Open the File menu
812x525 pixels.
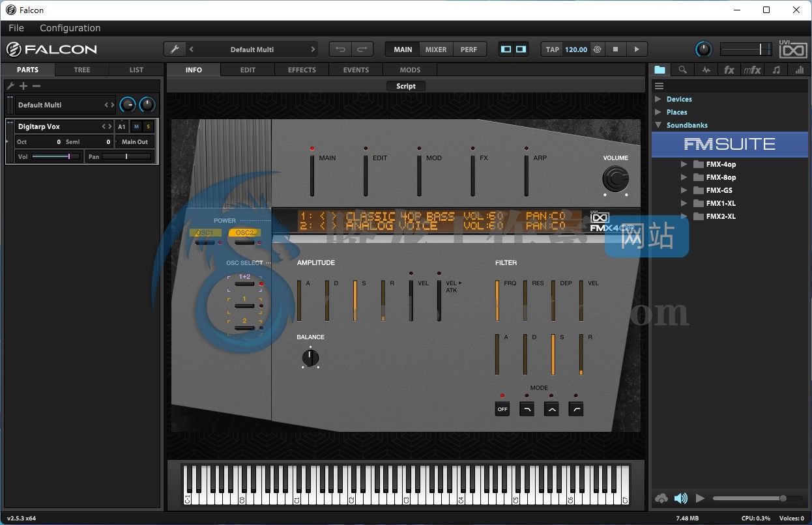[16, 28]
